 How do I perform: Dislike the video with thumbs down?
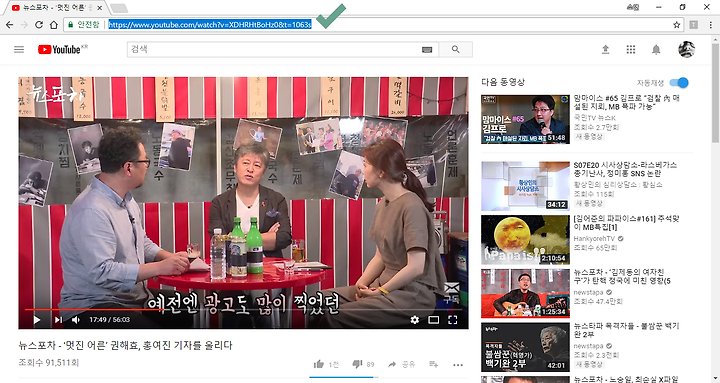coord(357,364)
